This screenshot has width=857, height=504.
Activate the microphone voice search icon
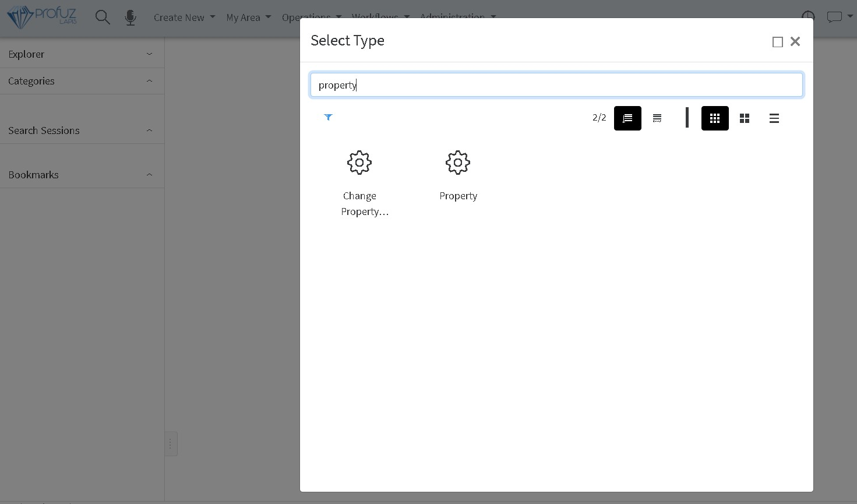(x=131, y=17)
